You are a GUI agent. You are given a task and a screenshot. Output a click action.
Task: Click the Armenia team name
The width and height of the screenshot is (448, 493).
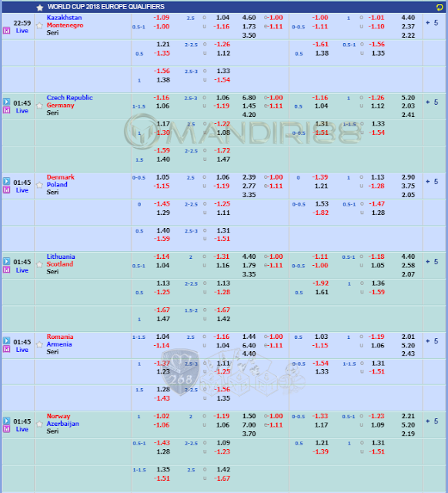point(59,344)
